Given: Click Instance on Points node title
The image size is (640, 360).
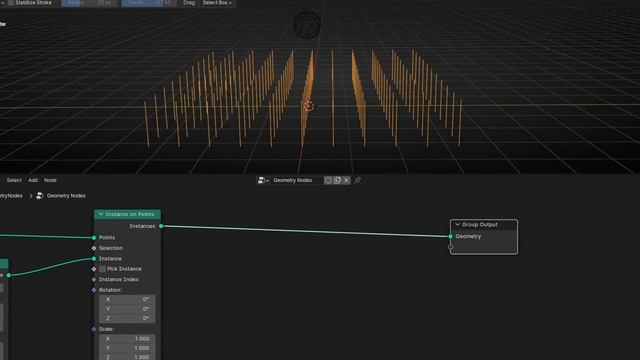Looking at the screenshot, I should tap(129, 214).
